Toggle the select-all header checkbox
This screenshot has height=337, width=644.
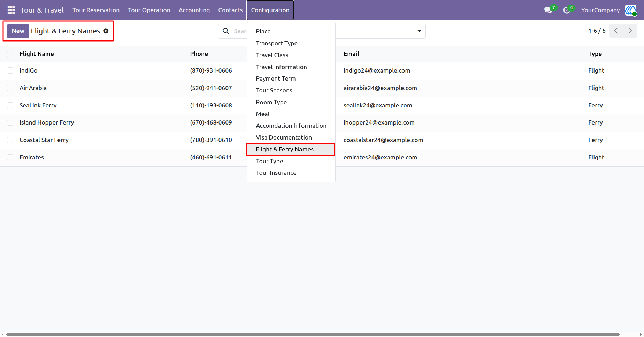point(10,54)
